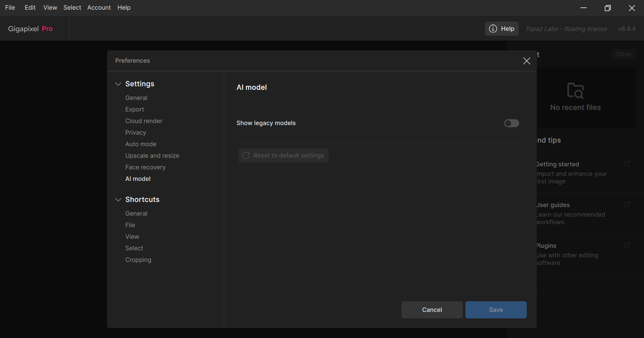Screen dimensions: 644x338
Task: Open the Account menu
Action: (99, 7)
